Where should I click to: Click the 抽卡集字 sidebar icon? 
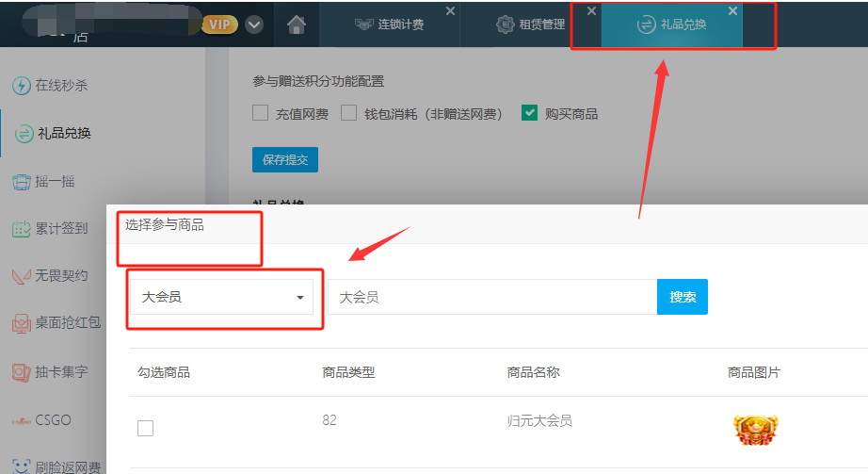pos(21,372)
